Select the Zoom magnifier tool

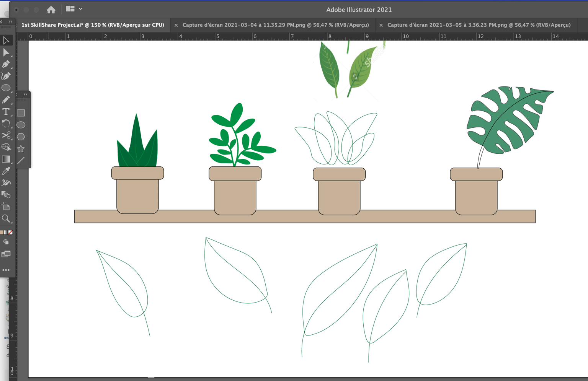coord(6,218)
